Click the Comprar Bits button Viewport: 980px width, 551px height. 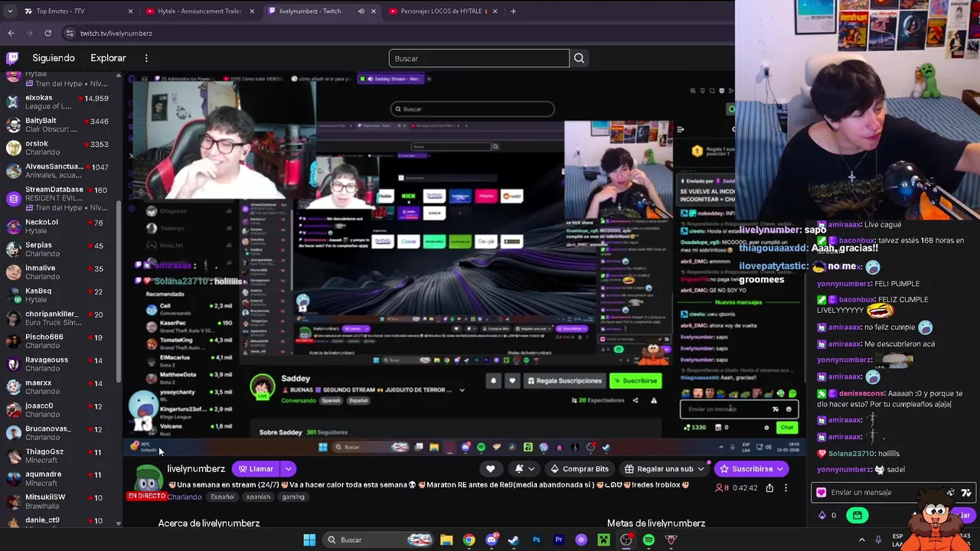(580, 469)
